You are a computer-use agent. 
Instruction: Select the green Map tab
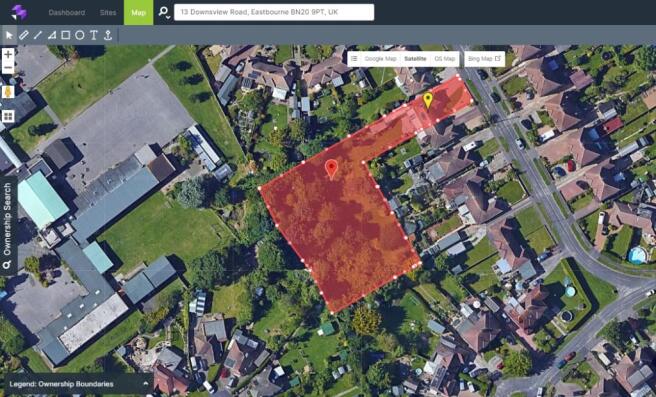138,13
